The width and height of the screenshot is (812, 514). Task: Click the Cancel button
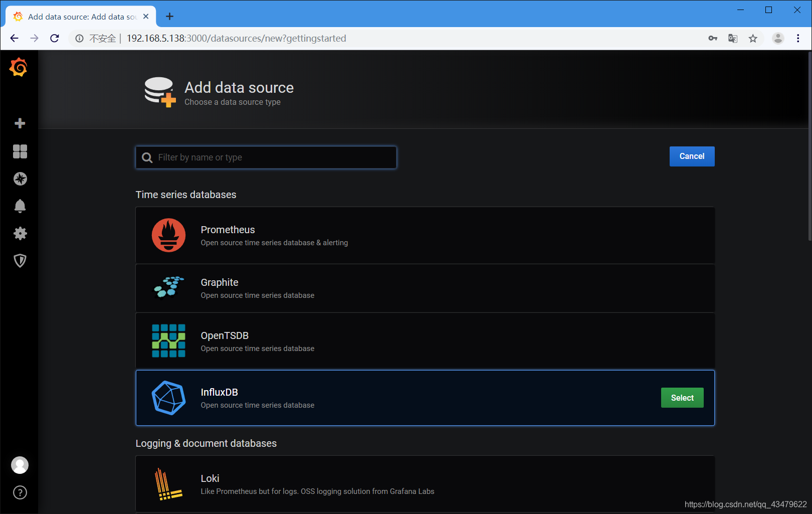coord(692,156)
